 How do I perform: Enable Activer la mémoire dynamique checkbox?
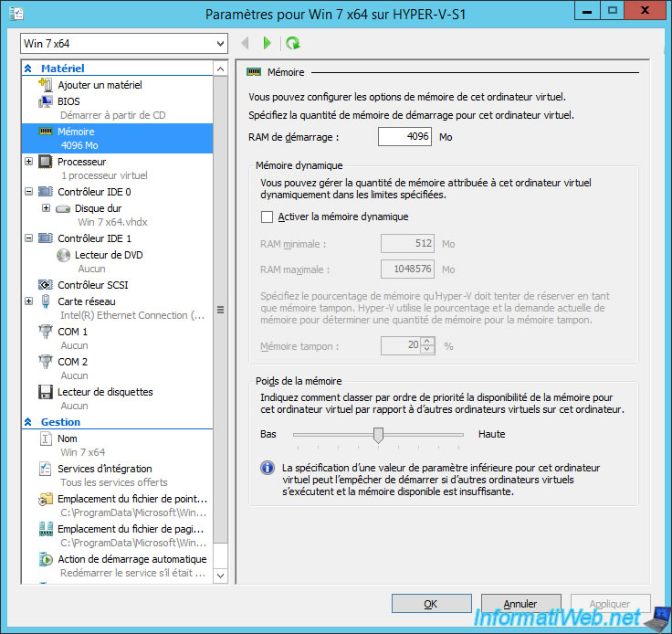pos(267,217)
